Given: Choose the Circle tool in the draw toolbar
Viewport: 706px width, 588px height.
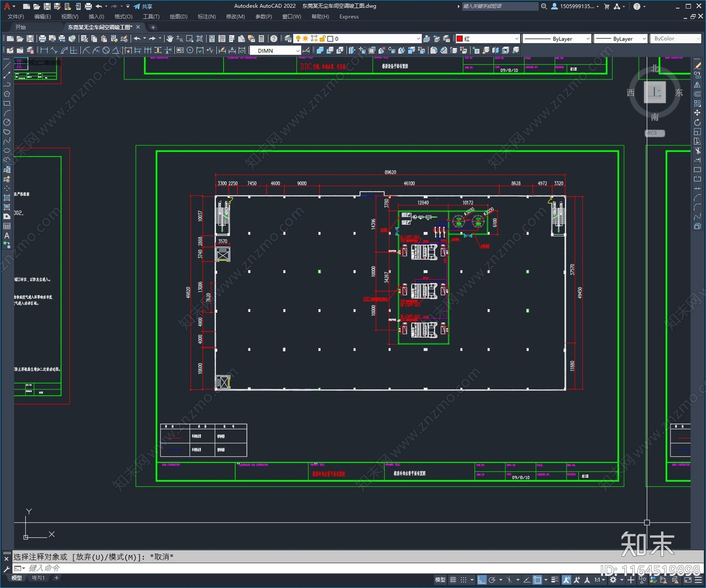Looking at the screenshot, I should (7, 122).
